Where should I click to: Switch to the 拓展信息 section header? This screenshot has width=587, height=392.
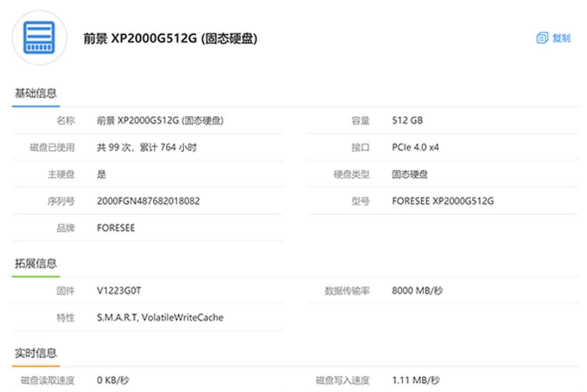pyautogui.click(x=35, y=264)
